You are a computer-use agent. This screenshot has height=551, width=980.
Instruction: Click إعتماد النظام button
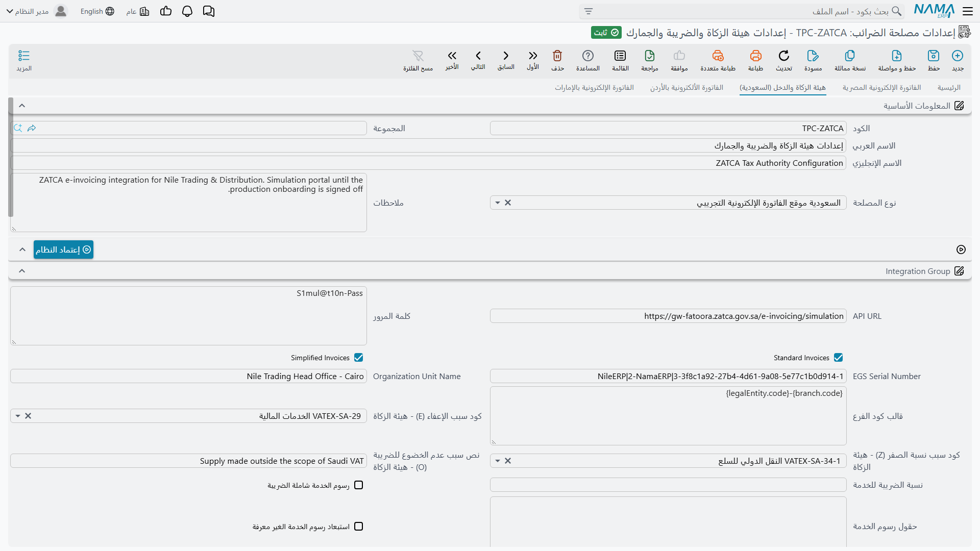point(63,249)
